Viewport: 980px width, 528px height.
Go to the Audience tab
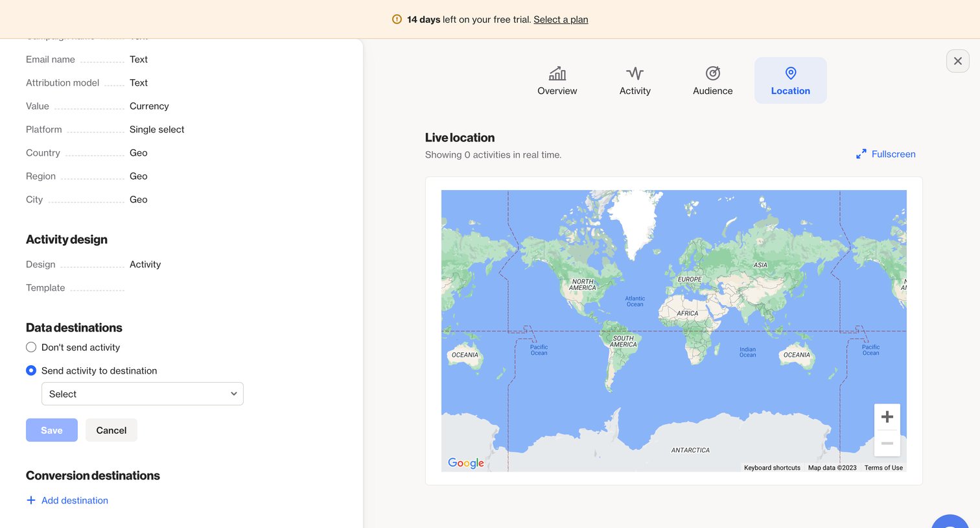click(x=713, y=80)
